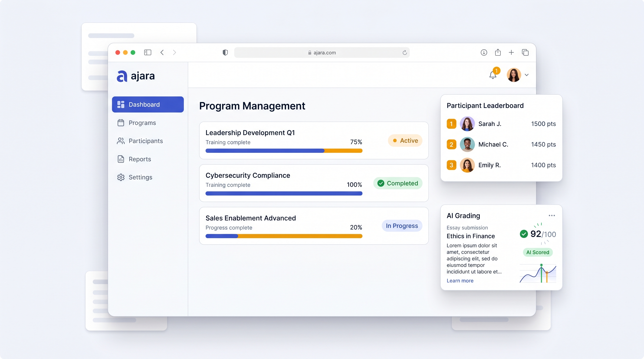The height and width of the screenshot is (359, 644).
Task: Open the browser downloads icon
Action: click(484, 52)
